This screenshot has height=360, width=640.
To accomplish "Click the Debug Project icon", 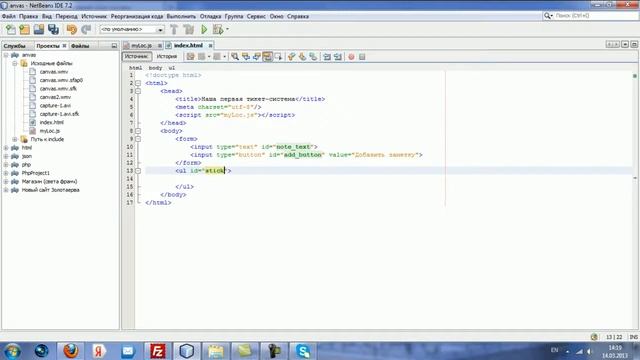I will coord(218,29).
